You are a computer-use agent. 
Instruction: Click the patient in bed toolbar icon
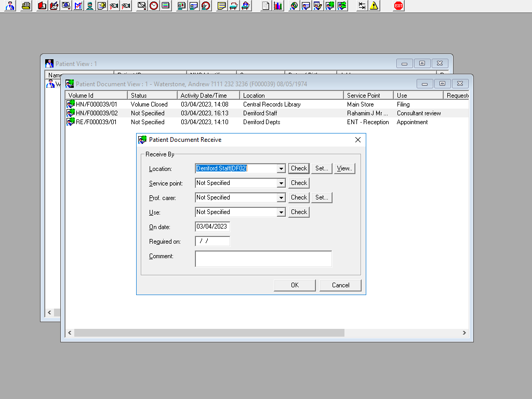246,6
